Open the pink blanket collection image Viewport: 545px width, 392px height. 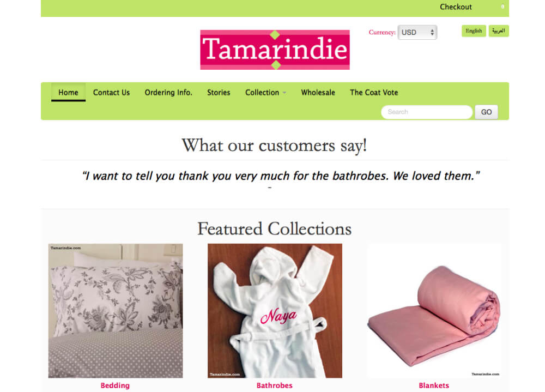pyautogui.click(x=434, y=311)
